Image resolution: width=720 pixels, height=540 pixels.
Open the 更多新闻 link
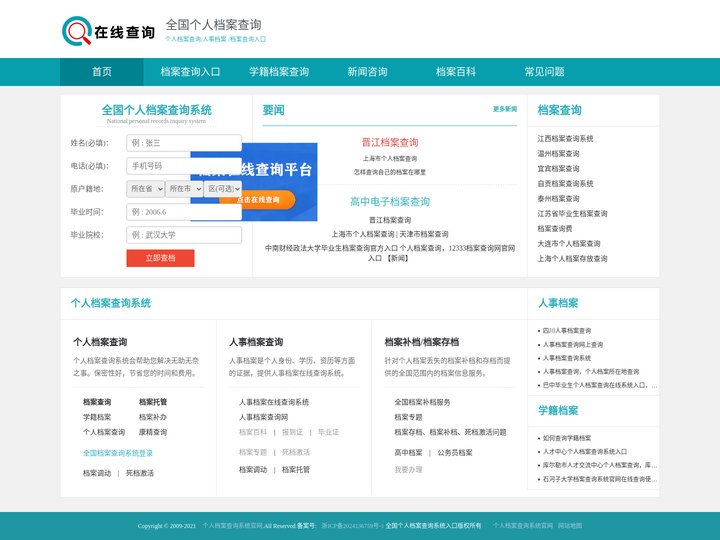tap(505, 109)
